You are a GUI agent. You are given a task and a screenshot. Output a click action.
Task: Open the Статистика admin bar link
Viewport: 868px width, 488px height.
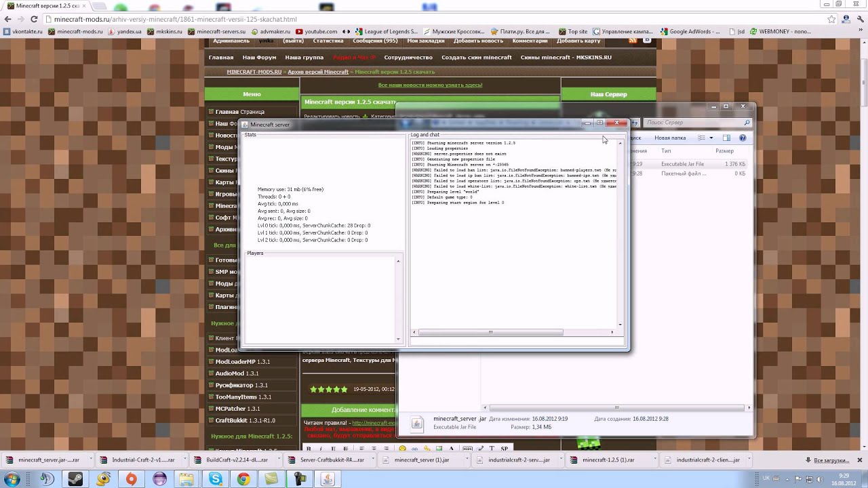coord(328,41)
